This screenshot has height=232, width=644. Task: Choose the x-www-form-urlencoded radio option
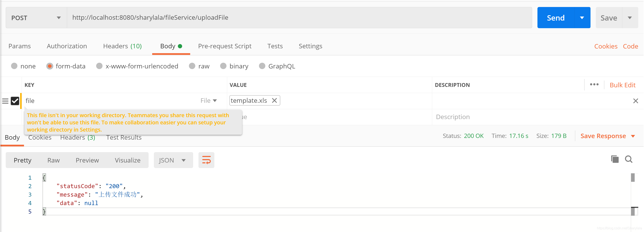click(99, 66)
